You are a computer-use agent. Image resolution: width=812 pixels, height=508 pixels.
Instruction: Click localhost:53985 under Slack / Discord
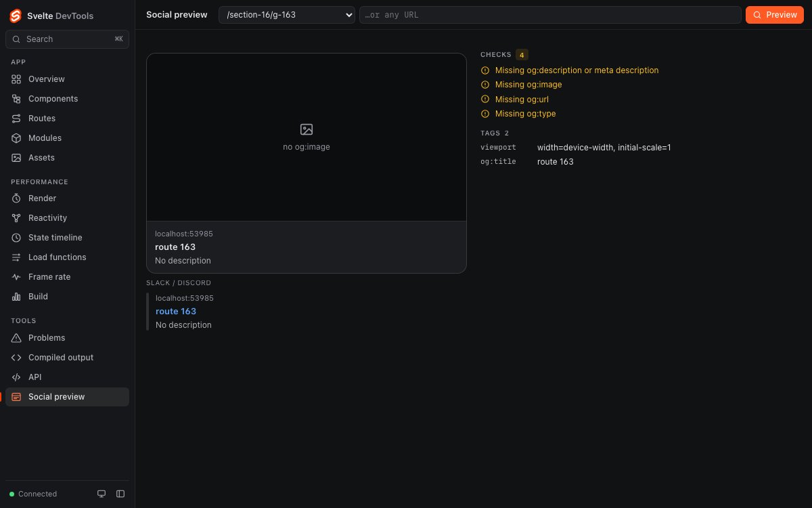185,298
